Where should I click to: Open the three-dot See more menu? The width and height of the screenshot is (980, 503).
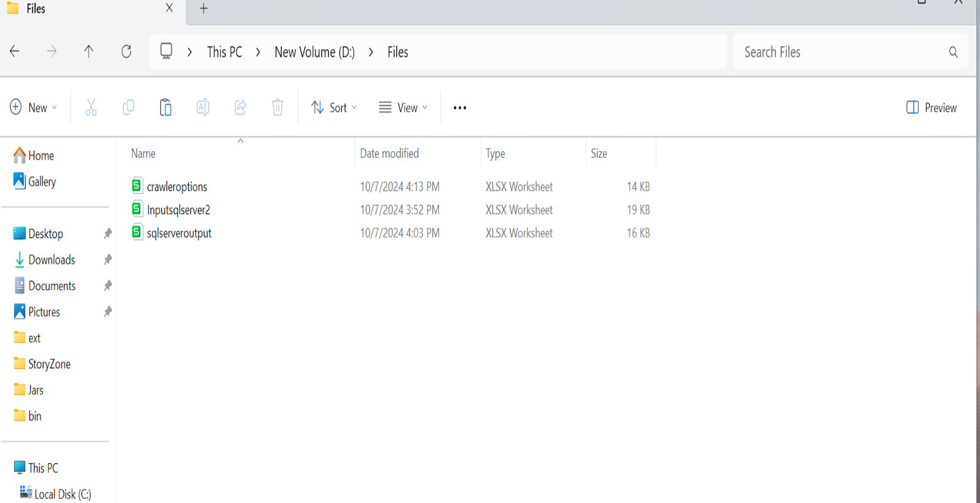click(459, 108)
